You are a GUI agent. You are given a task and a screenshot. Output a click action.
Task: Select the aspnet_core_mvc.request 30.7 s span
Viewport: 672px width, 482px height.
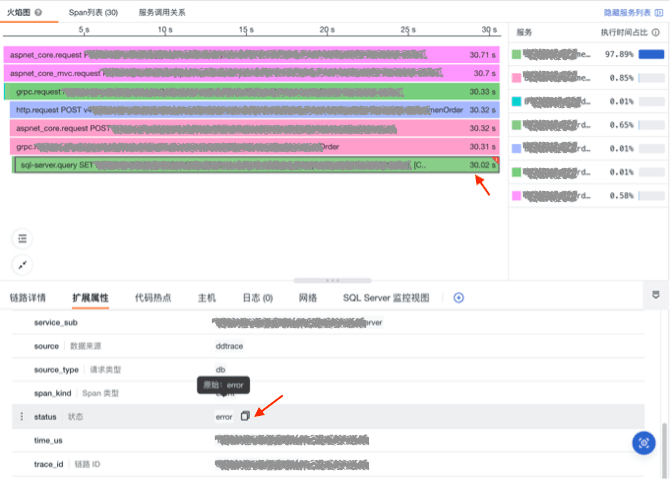(x=252, y=73)
